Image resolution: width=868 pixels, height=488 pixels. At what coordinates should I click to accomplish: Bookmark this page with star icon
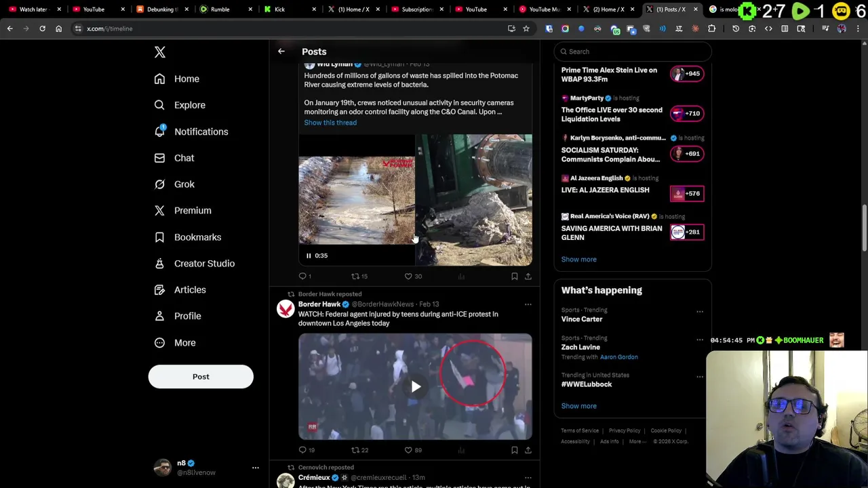(x=526, y=28)
